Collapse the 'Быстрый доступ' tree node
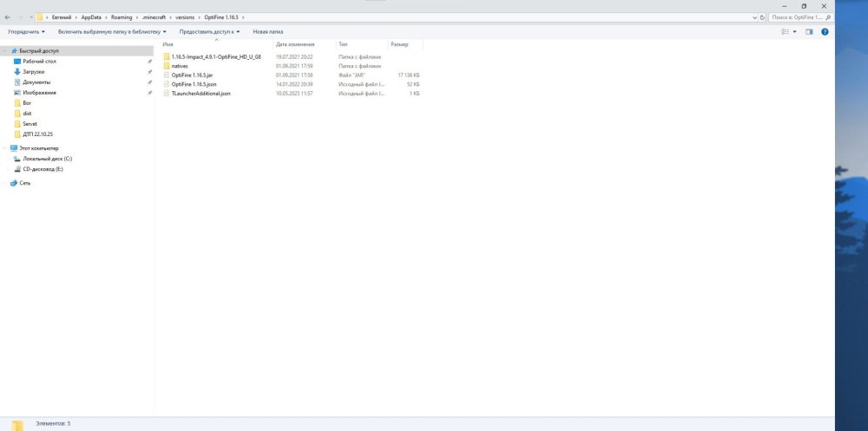868x431 pixels. 5,51
